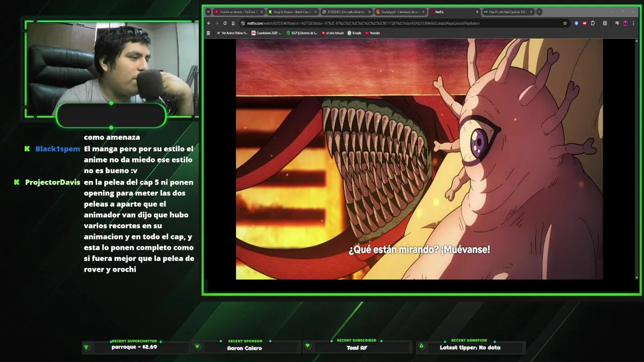The image size is (644, 362).
Task: Open the Google bookmark
Action: (354, 33)
